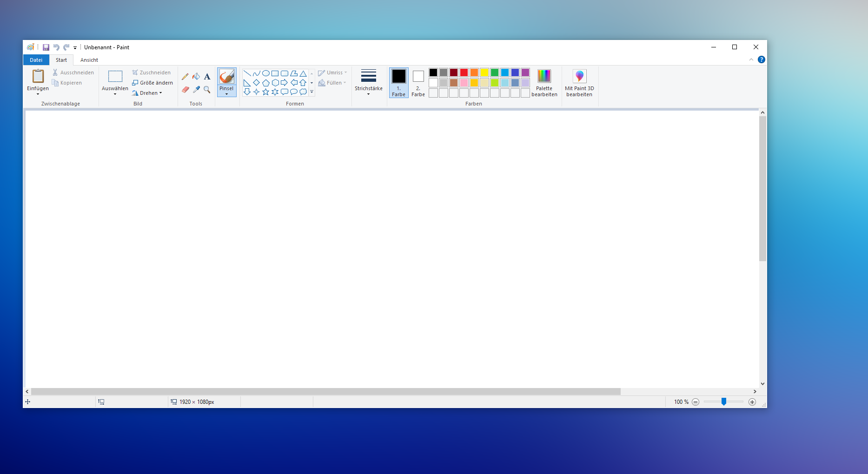Pick the Triangle shape
The image size is (868, 474).
(303, 73)
